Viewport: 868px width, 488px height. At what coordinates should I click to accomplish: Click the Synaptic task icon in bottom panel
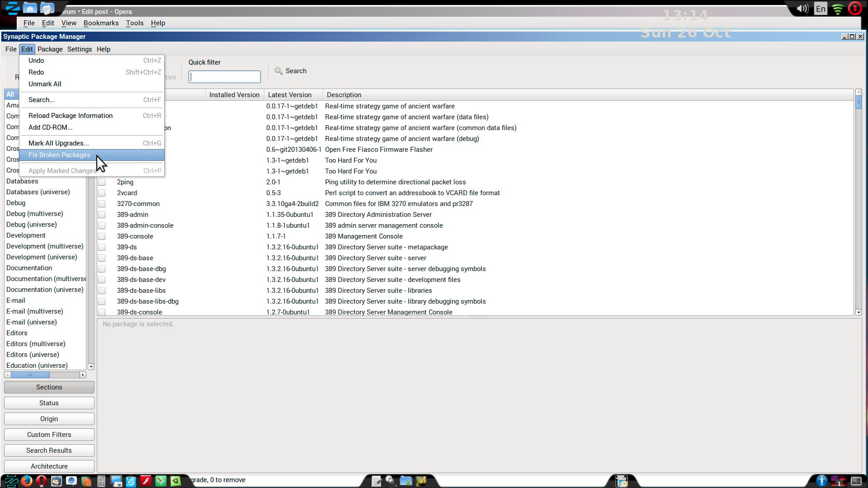pos(622,481)
